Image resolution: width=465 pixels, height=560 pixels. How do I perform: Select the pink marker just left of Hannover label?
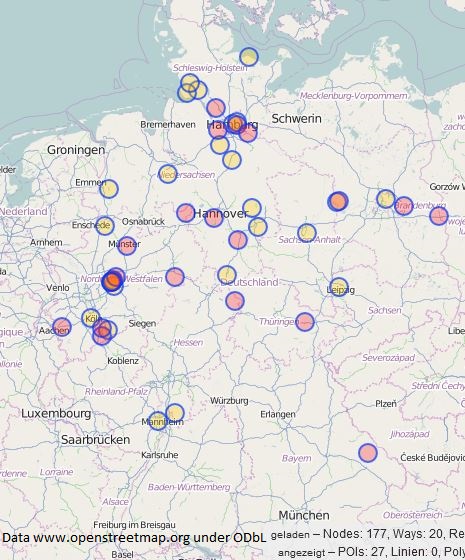pos(186,212)
